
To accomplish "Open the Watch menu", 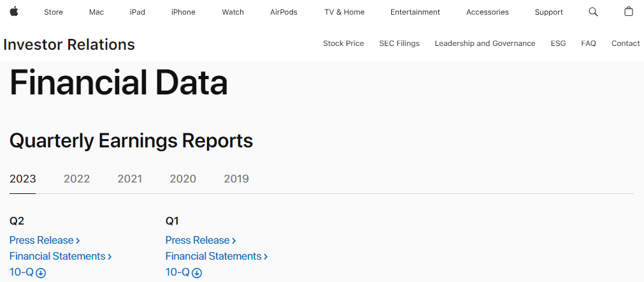I will [x=233, y=12].
